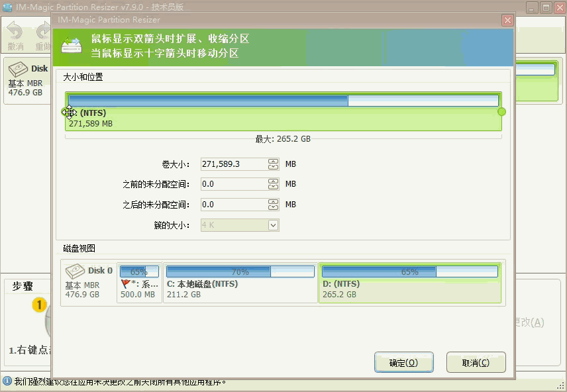Click the unallocated space before input field

pos(234,184)
